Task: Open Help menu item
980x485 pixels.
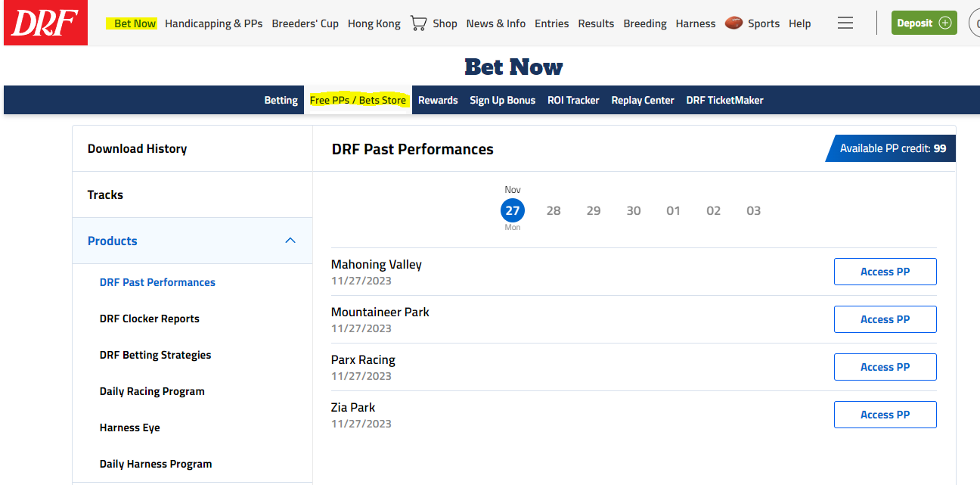Action: pyautogui.click(x=800, y=23)
